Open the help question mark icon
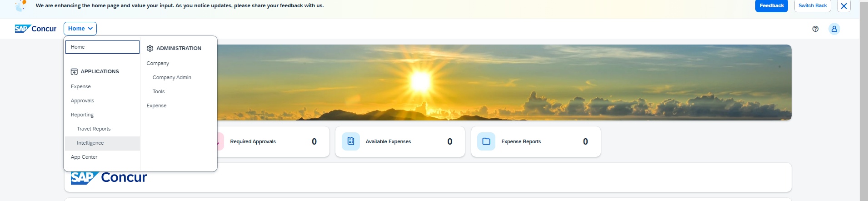868x201 pixels. point(815,29)
